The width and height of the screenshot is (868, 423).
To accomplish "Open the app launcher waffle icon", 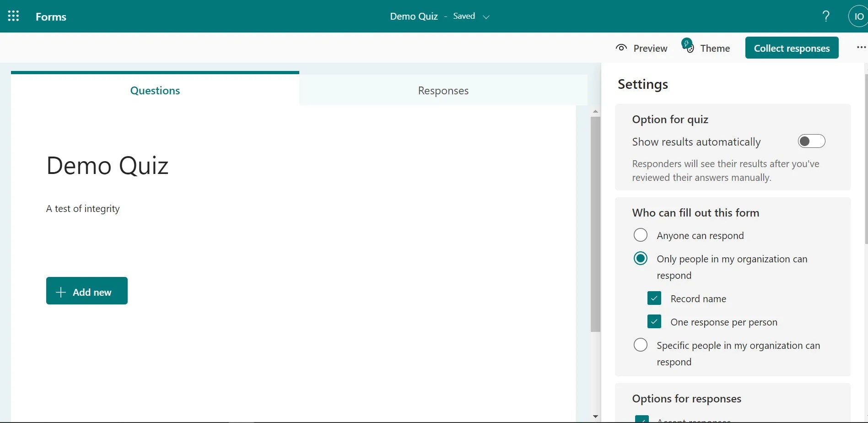I will [x=13, y=16].
